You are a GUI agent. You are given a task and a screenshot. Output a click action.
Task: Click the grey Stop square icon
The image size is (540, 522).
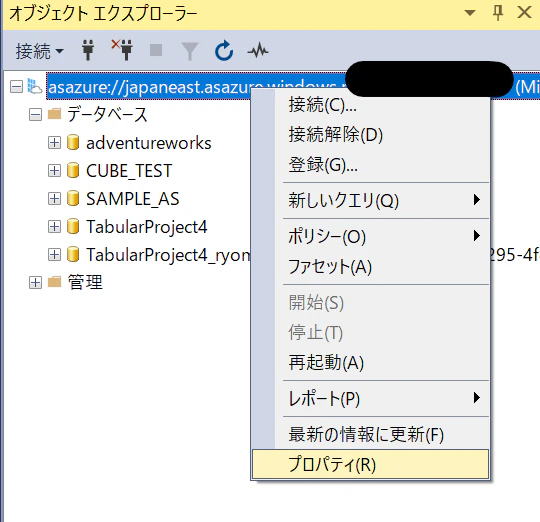[x=156, y=50]
